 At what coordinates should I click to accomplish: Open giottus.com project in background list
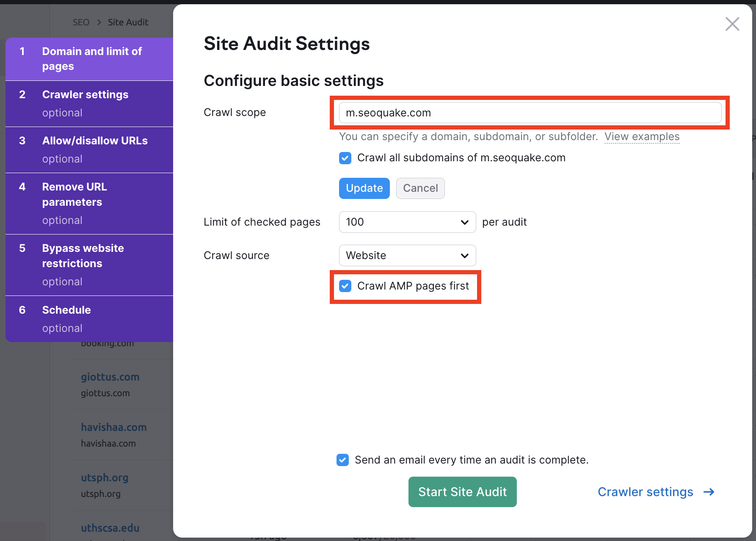(x=110, y=377)
